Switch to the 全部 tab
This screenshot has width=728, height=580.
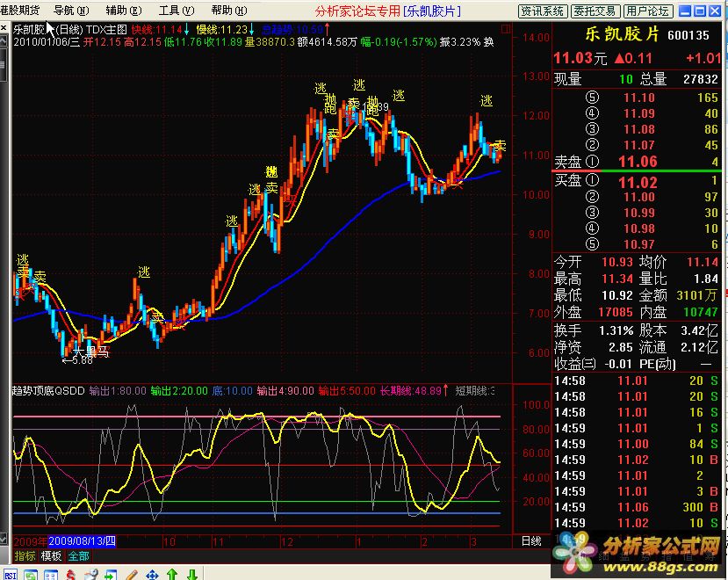(78, 555)
